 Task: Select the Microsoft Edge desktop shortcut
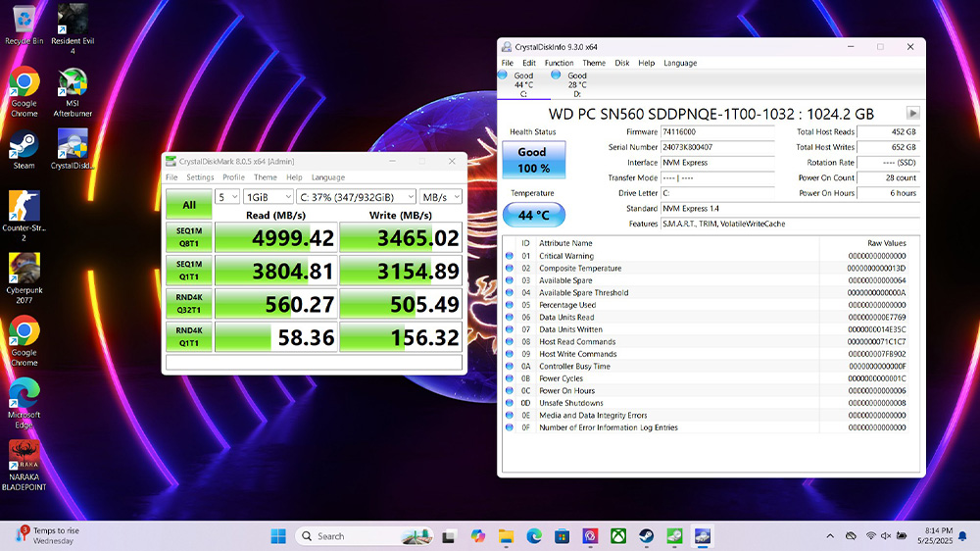(x=24, y=403)
